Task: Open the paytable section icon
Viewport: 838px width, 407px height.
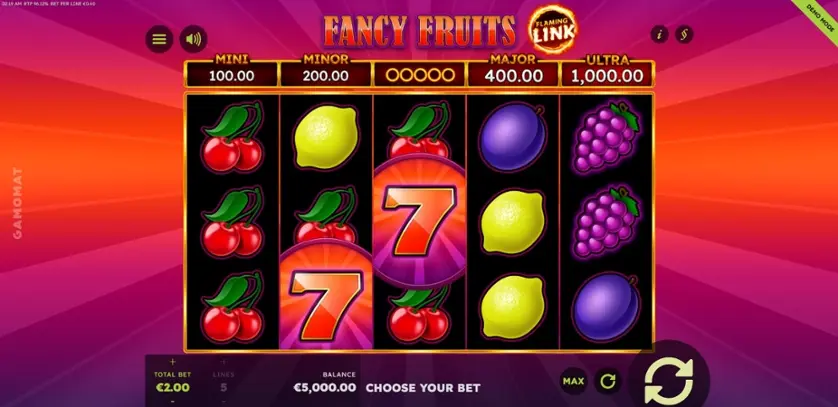Action: [x=684, y=35]
